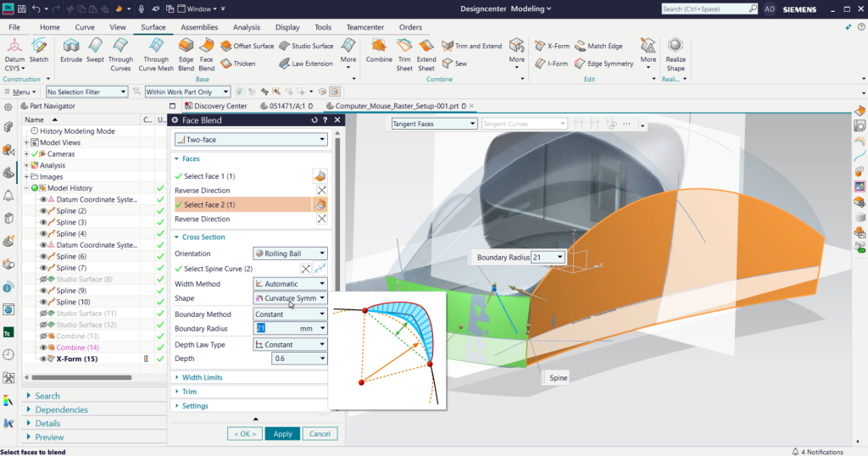This screenshot has height=456, width=868.
Task: Switch to the Discovery Center tab
Action: 216,106
